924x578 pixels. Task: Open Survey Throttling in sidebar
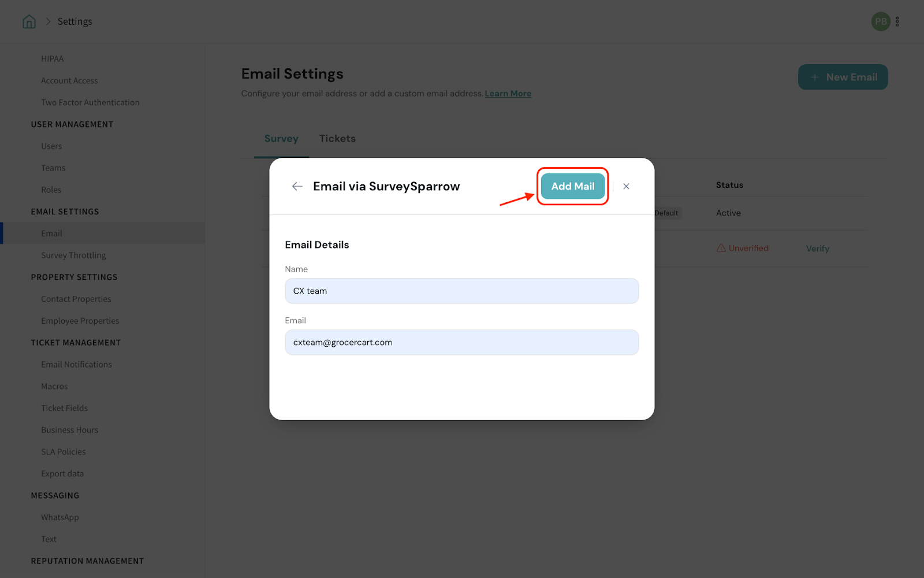73,255
